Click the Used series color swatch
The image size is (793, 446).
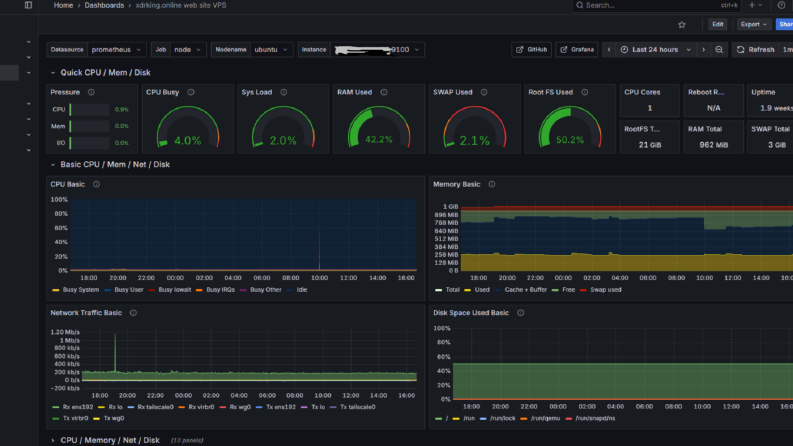coord(468,290)
